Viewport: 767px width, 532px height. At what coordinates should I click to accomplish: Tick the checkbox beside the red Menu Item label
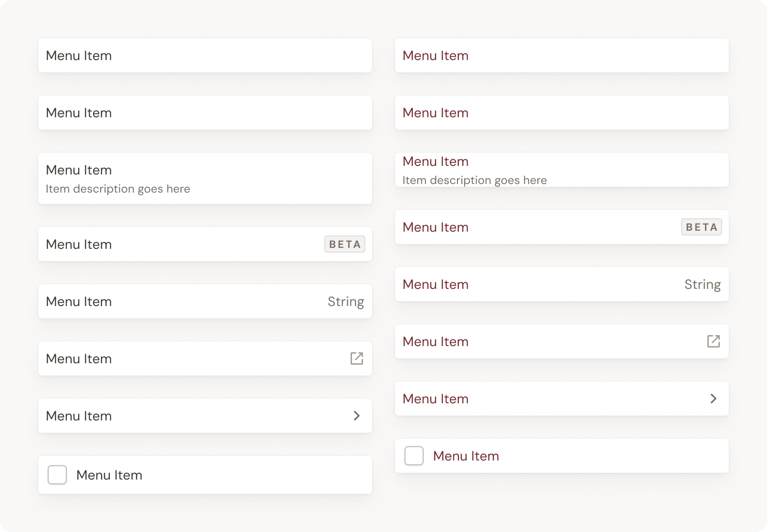pos(414,456)
